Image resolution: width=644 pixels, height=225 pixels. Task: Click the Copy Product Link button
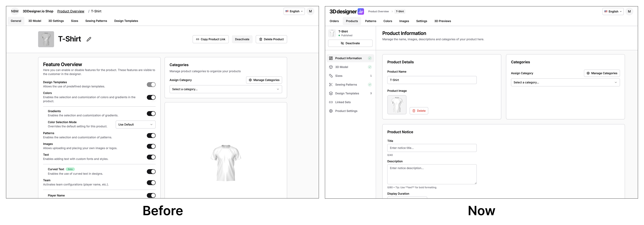(x=211, y=39)
